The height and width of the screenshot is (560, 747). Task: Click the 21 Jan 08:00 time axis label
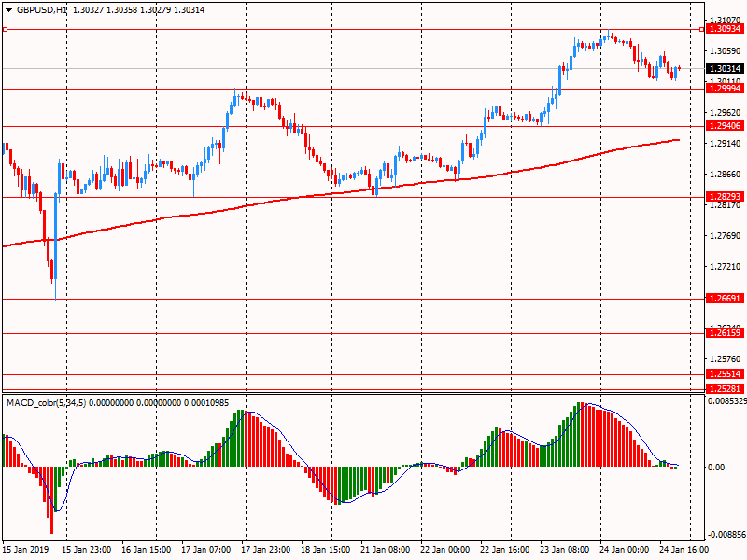click(385, 550)
